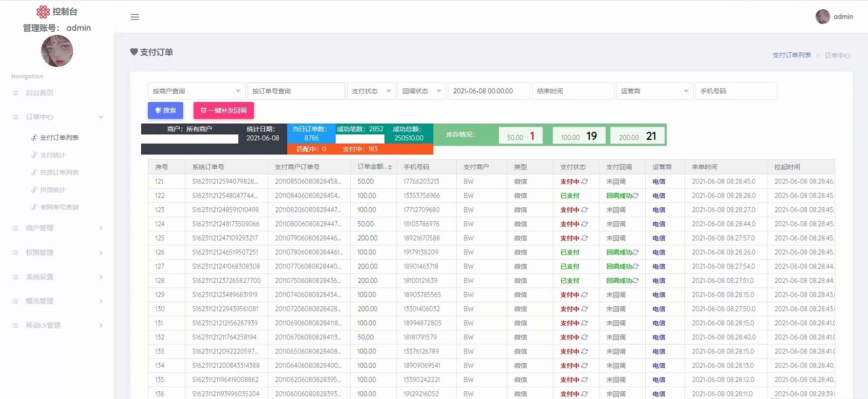The width and height of the screenshot is (868, 399).
Task: Resend callback icon for order 126
Action: pyautogui.click(x=635, y=252)
